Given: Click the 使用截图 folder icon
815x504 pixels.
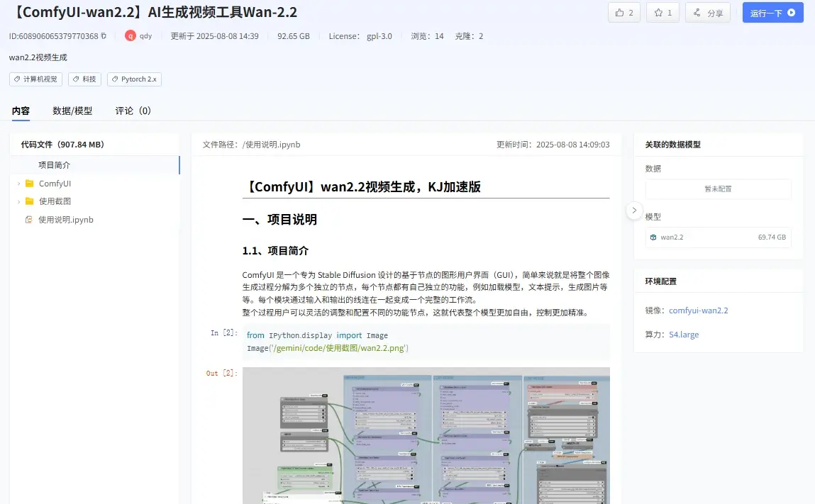Looking at the screenshot, I should click(x=30, y=201).
